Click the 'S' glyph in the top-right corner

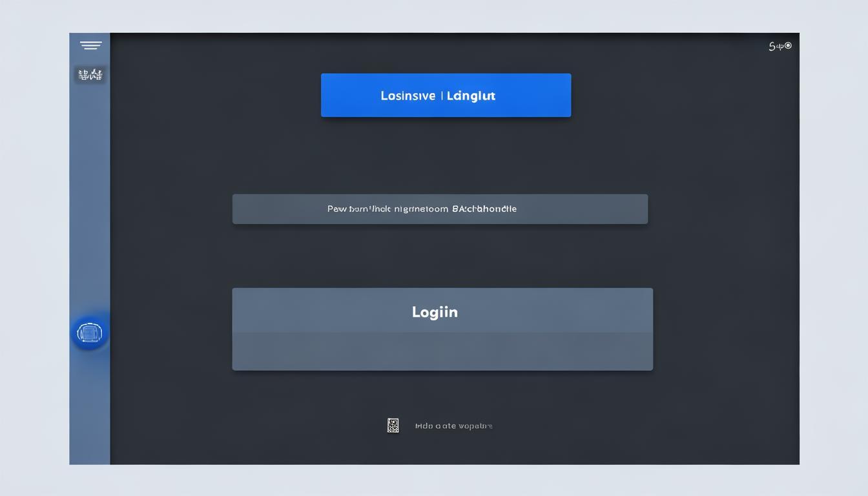tap(772, 46)
